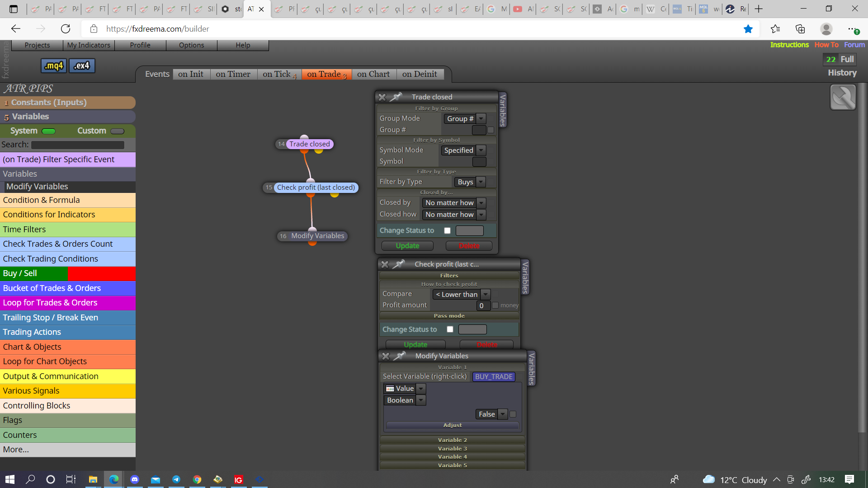Open browser favorites list
Screen dimensions: 868x488
[775, 29]
